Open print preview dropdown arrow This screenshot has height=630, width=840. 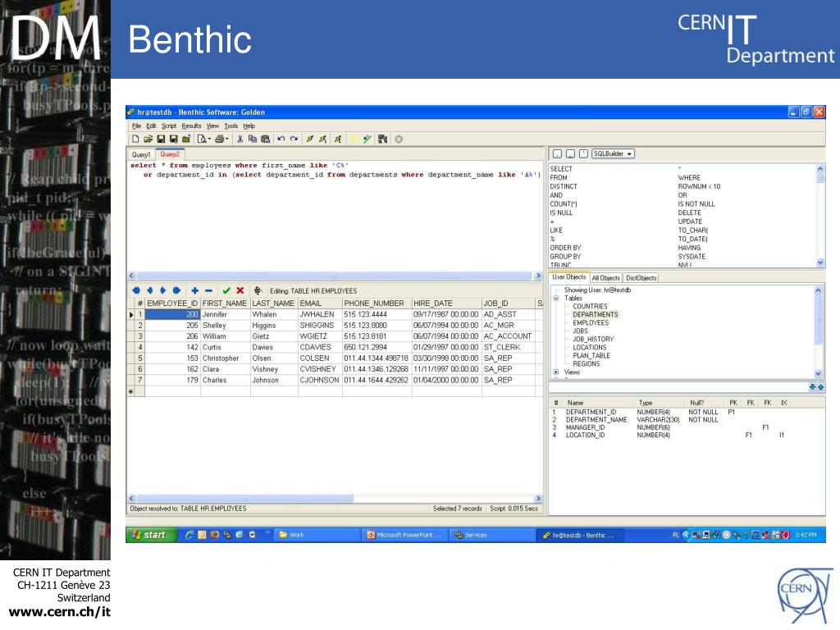pos(209,139)
